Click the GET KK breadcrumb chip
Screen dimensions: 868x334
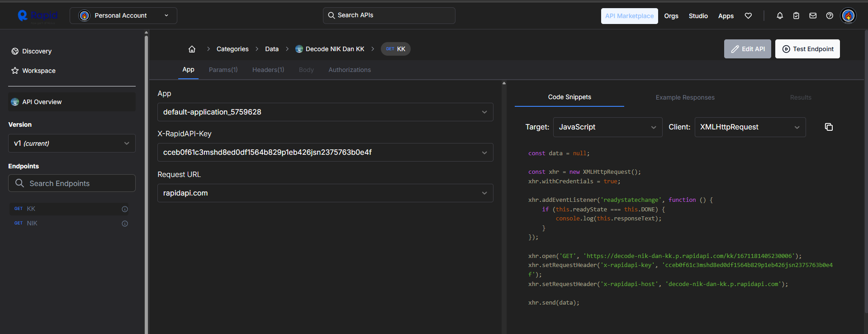point(396,49)
